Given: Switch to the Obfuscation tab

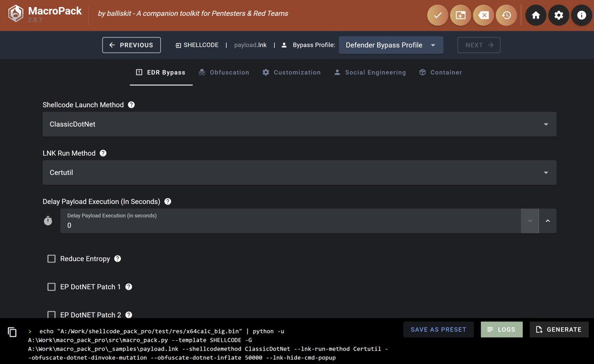Looking at the screenshot, I should coord(224,72).
